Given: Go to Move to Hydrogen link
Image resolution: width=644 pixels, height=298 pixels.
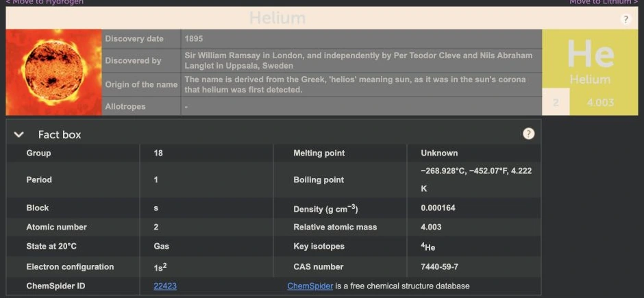Looking at the screenshot, I should click(x=45, y=2).
